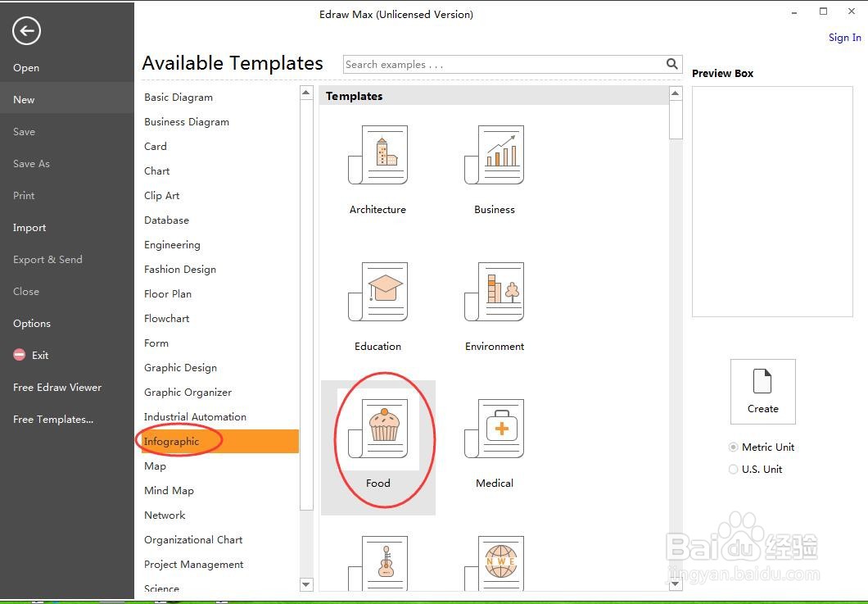Click templates pane scroll up arrow
Image resolution: width=868 pixels, height=604 pixels.
point(676,93)
